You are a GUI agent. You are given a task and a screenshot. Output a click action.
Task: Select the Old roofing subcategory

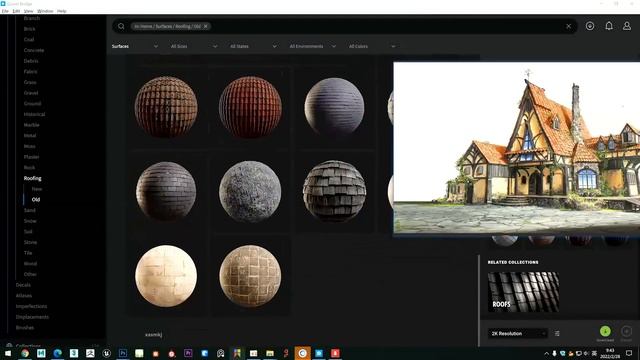(x=36, y=200)
